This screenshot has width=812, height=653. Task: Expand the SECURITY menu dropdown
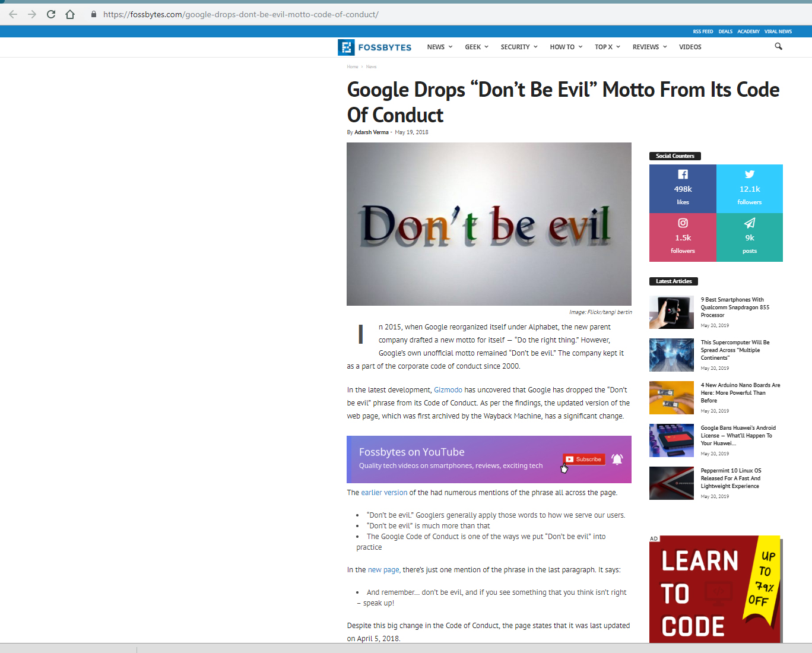[519, 47]
